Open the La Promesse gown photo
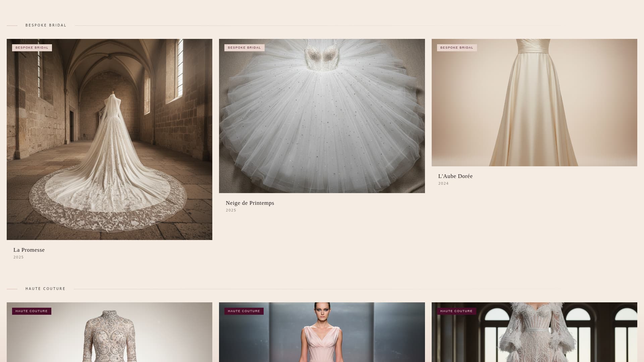Screen dimensions: 644x362 109,139
